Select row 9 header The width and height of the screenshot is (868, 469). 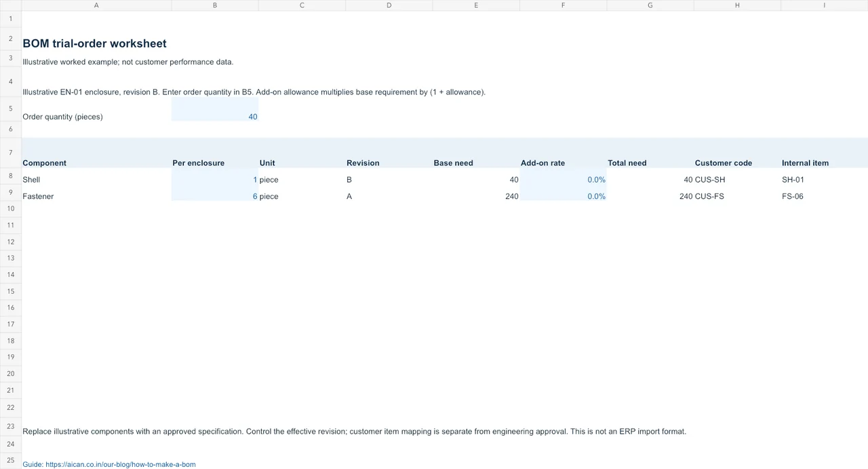[x=11, y=193]
